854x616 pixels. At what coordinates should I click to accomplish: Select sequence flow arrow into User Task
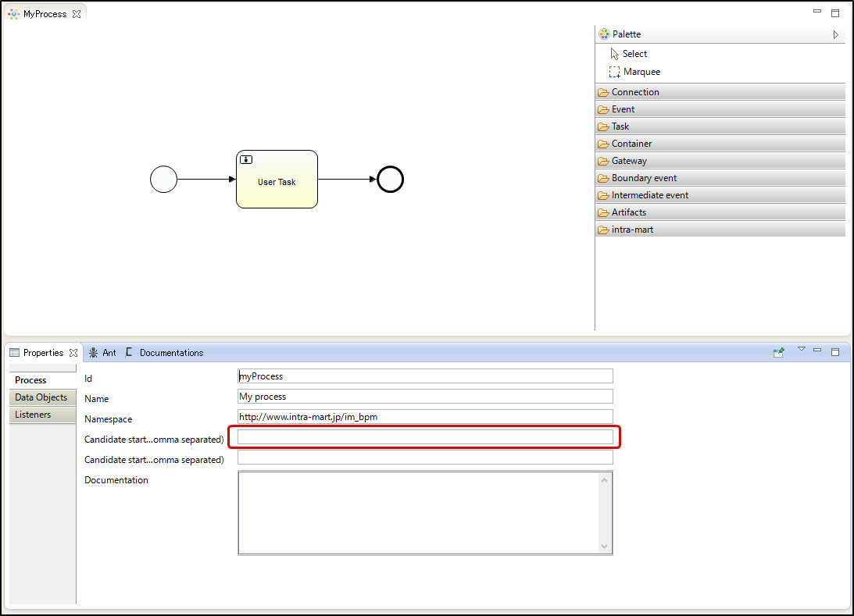tap(206, 179)
